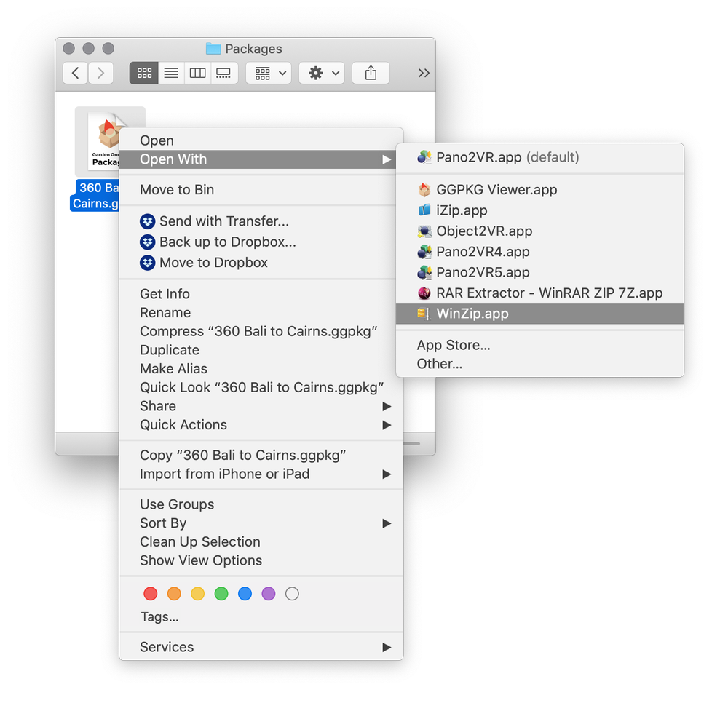This screenshot has height=703, width=728.
Task: Click the Packages folder title icon
Action: point(213,48)
